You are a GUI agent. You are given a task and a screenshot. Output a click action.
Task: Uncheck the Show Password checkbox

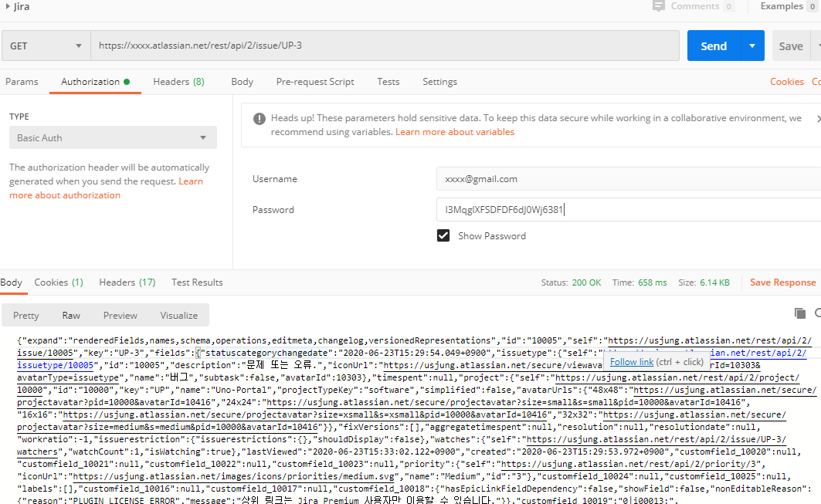point(443,235)
